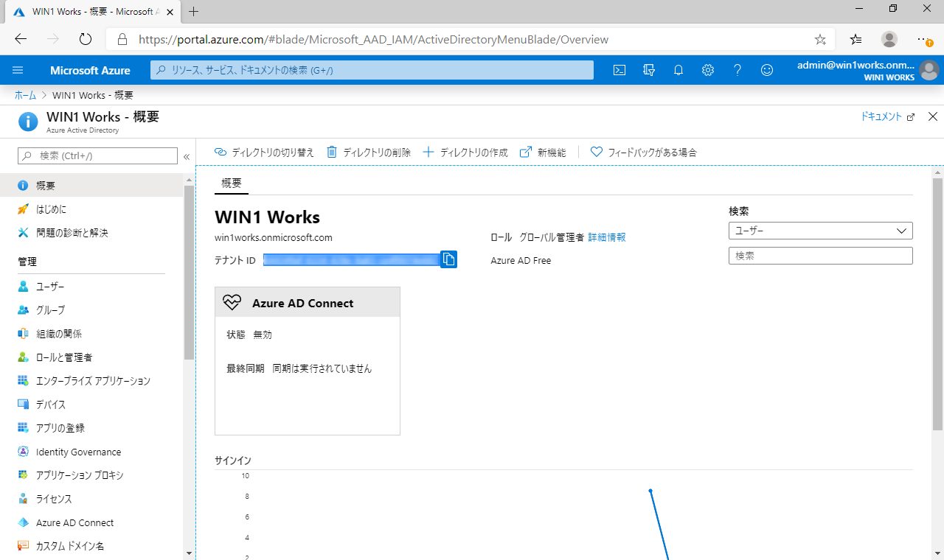
Task: Click the win1works.onmicrosoft.com domain text
Action: pyautogui.click(x=274, y=237)
